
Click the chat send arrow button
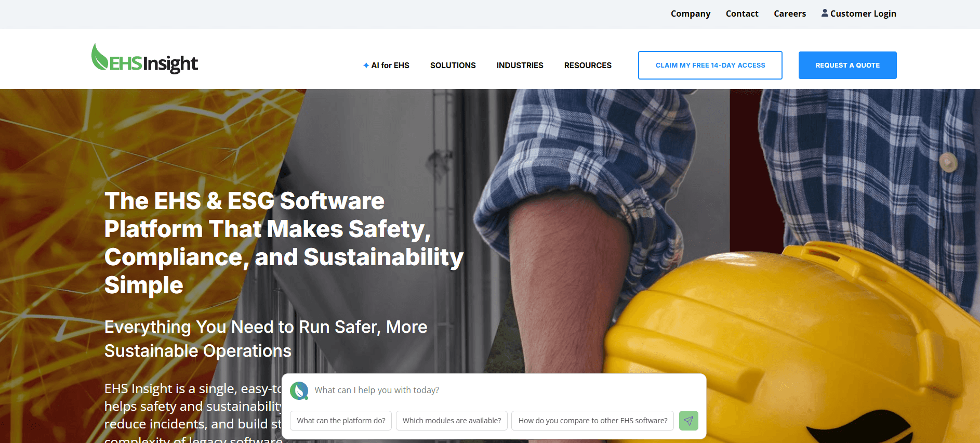tap(688, 421)
